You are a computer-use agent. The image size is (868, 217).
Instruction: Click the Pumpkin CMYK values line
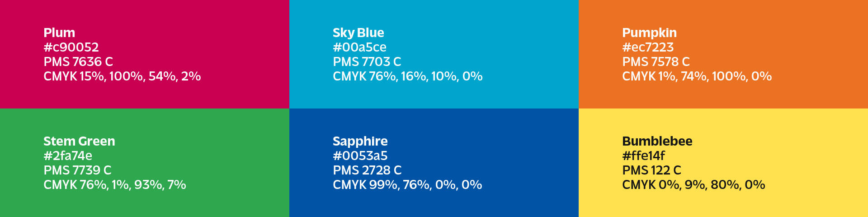(697, 76)
